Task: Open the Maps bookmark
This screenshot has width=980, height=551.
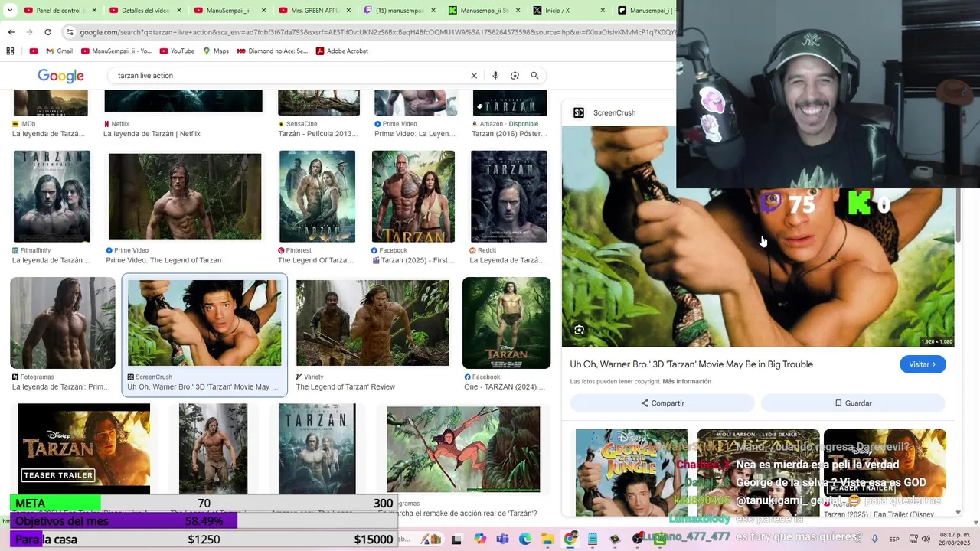Action: (x=216, y=51)
